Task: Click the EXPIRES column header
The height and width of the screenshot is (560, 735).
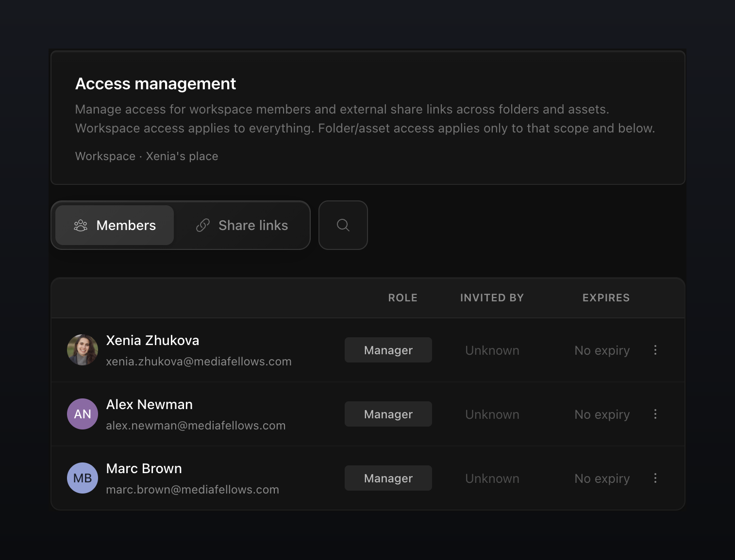Action: (x=606, y=297)
